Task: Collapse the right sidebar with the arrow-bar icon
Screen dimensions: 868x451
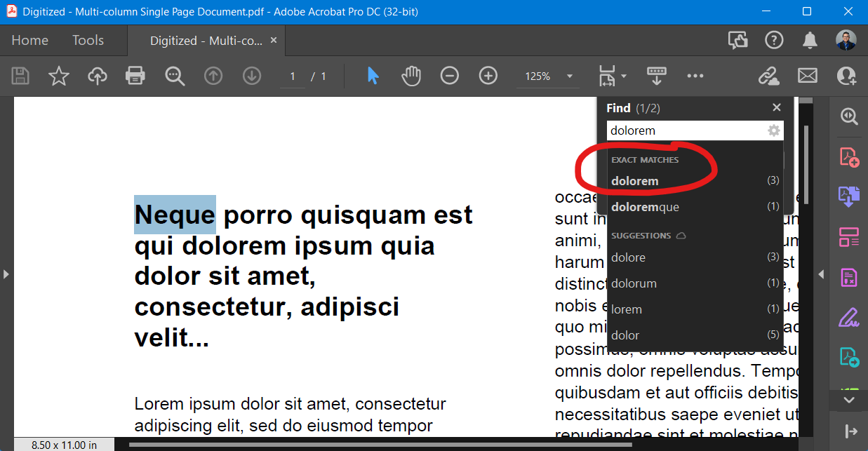Action: pyautogui.click(x=850, y=430)
